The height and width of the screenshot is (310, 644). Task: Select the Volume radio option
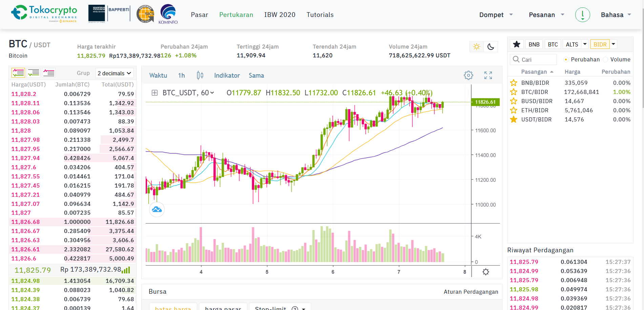[605, 60]
